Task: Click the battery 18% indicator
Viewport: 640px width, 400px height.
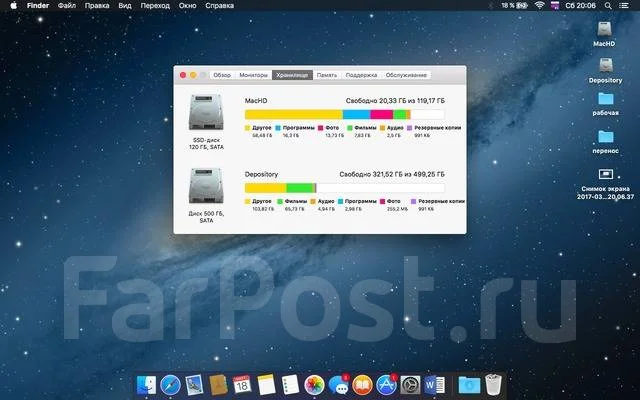Action: pos(514,6)
